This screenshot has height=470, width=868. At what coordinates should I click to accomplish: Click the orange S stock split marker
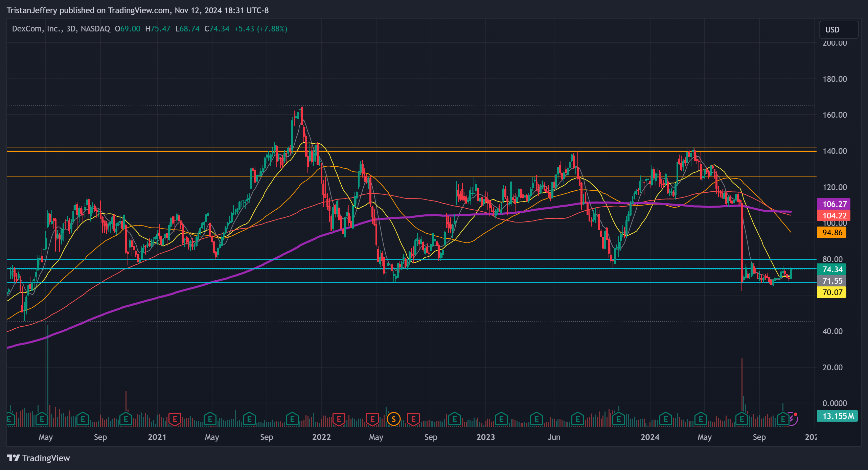[x=394, y=419]
